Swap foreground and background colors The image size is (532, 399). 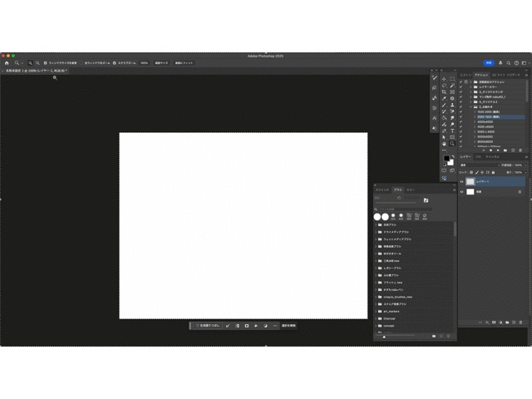(452, 157)
